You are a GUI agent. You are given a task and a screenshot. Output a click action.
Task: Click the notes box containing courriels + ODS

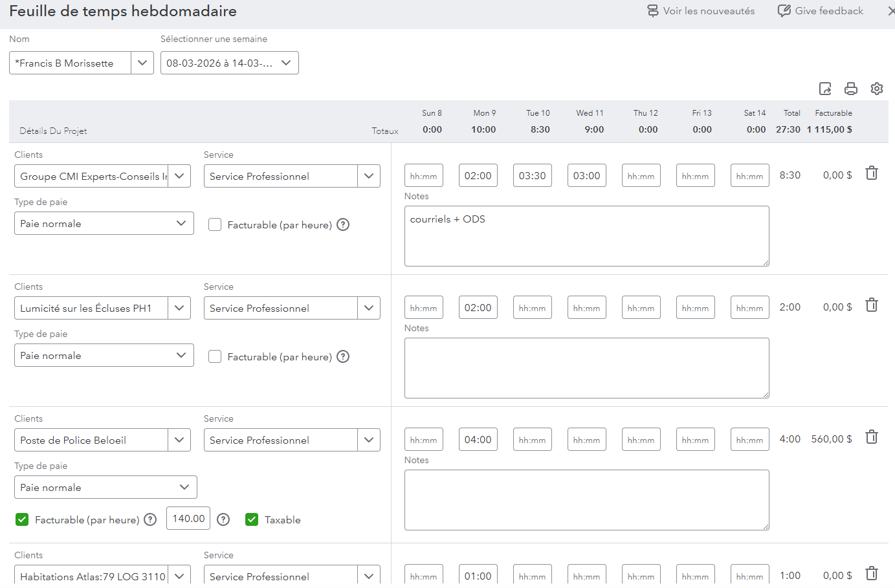tap(586, 236)
